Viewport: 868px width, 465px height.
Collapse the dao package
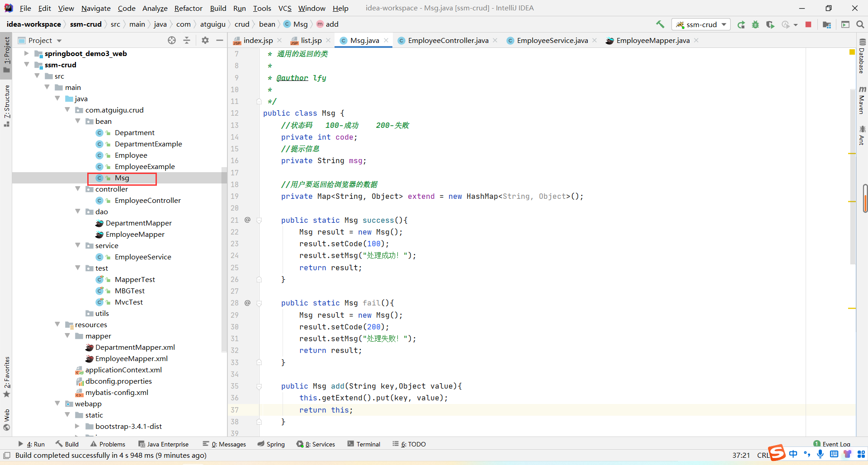pyautogui.click(x=78, y=211)
